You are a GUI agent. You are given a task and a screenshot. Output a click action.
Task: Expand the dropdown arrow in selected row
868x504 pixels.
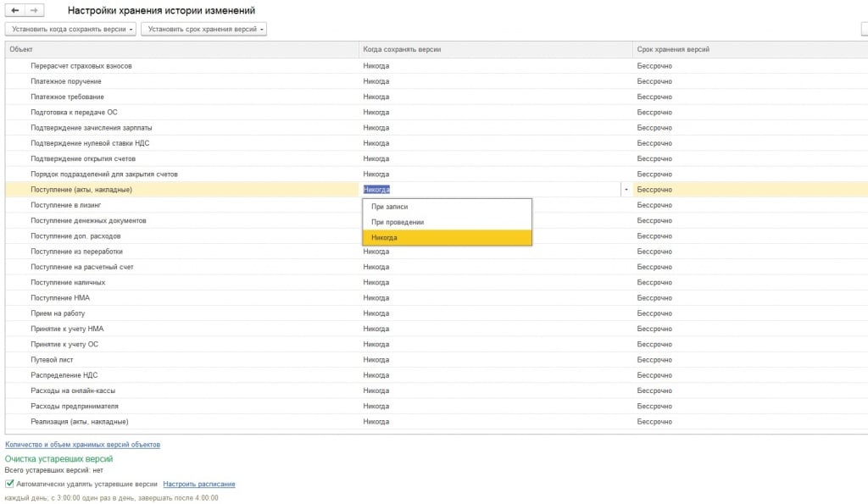(x=626, y=190)
